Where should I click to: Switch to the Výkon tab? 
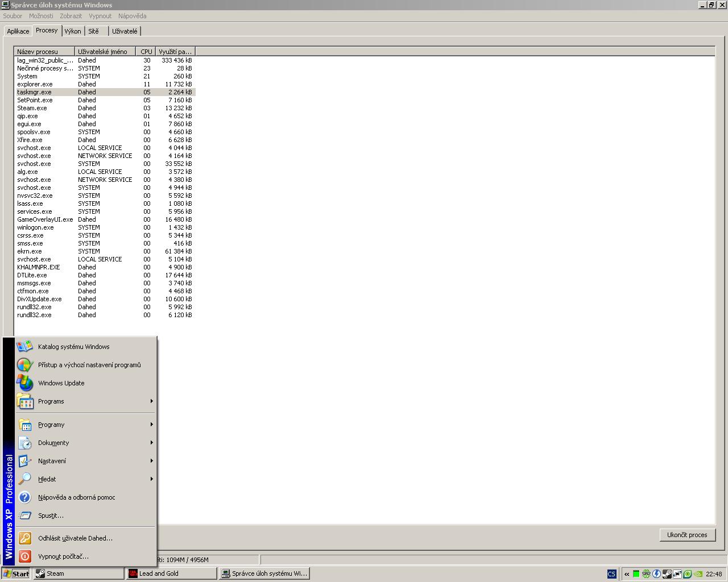tap(73, 31)
